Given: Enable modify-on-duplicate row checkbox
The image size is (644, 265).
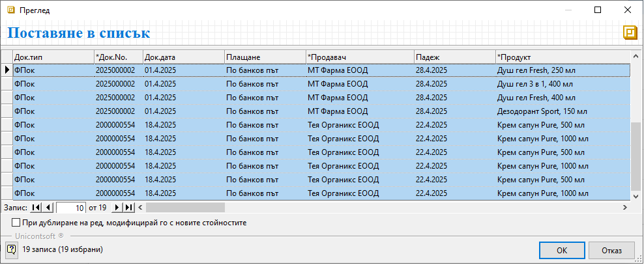Looking at the screenshot, I should click(x=16, y=223).
